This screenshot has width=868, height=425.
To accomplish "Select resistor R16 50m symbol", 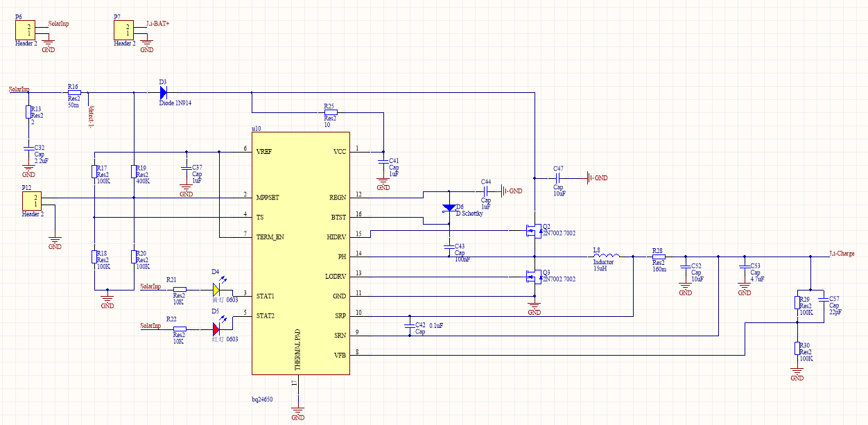I will [x=74, y=92].
